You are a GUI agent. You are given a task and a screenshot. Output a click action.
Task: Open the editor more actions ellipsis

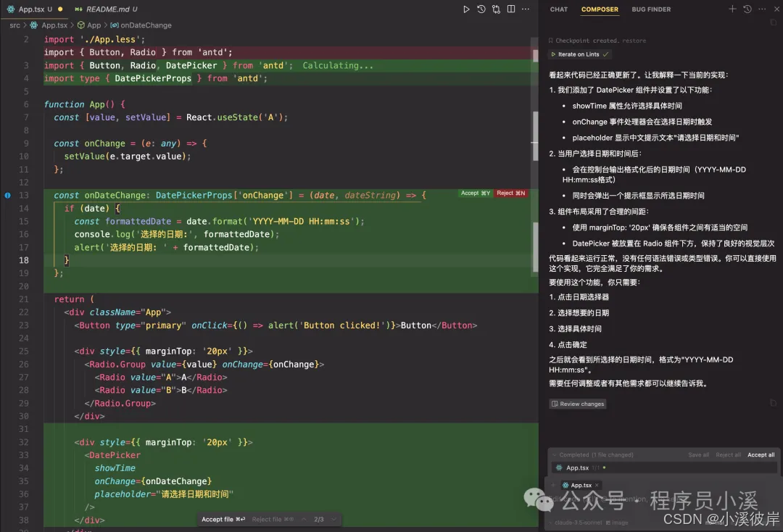click(x=526, y=9)
